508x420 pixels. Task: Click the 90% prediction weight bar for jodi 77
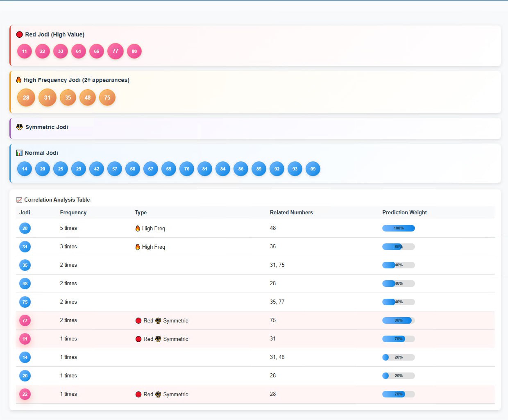[x=398, y=320]
